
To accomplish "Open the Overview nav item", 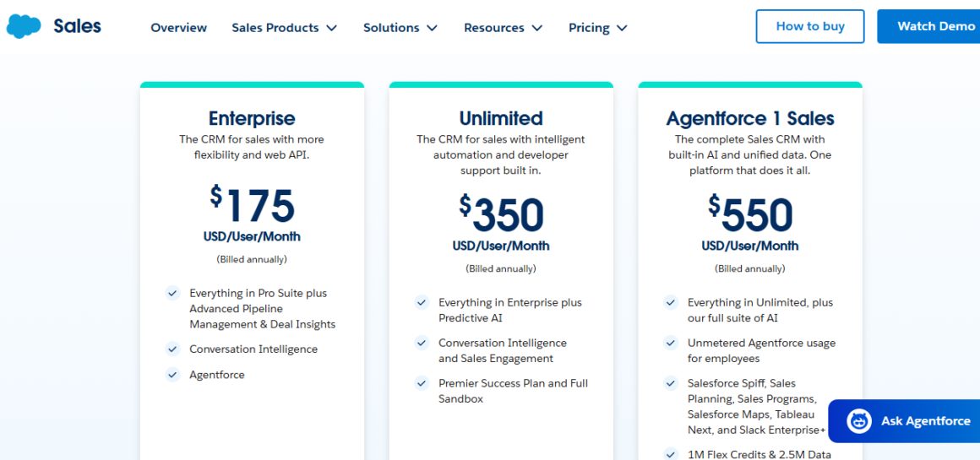I will click(179, 28).
